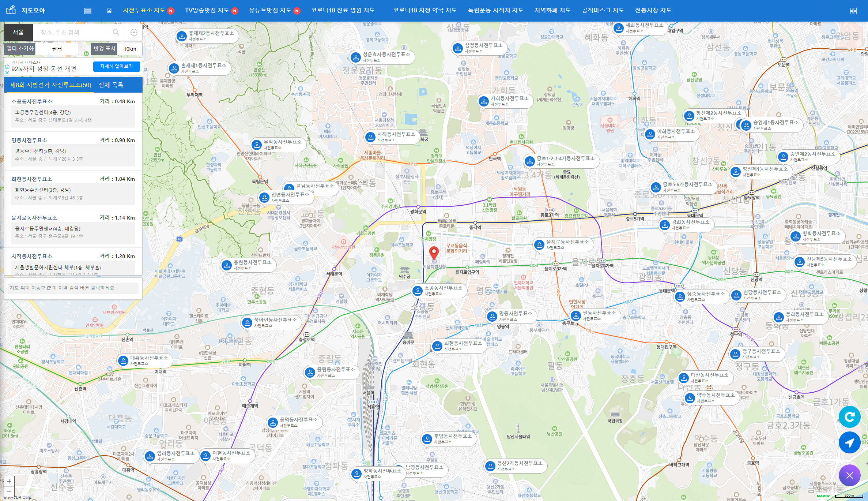Screen dimensions: 868x501
Task: Select 회현동사전투표소 list entry
Action: pos(73,190)
